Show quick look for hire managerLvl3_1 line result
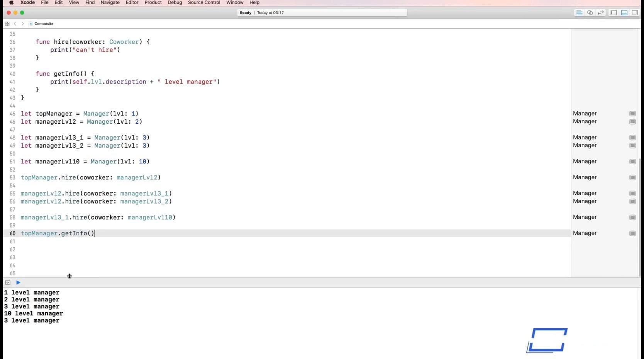The width and height of the screenshot is (644, 359). coord(632,193)
